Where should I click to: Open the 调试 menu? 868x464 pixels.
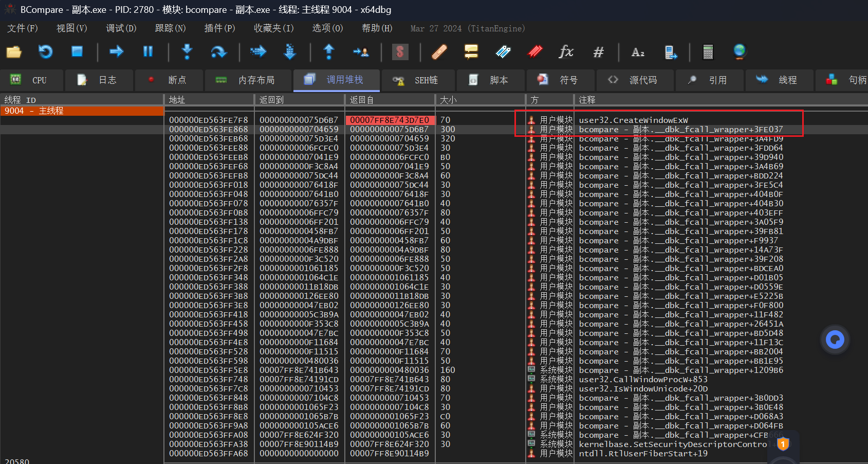tap(120, 28)
